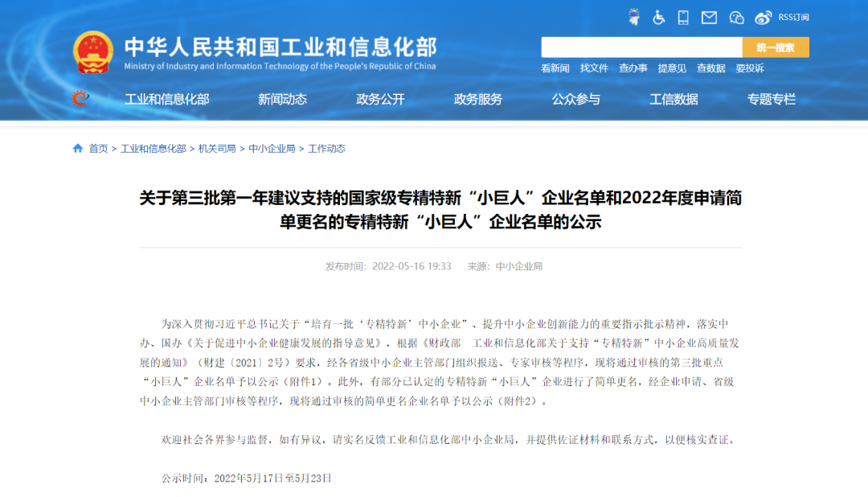
Task: Navigate to 中小企业局 in breadcrumb
Action: [273, 149]
